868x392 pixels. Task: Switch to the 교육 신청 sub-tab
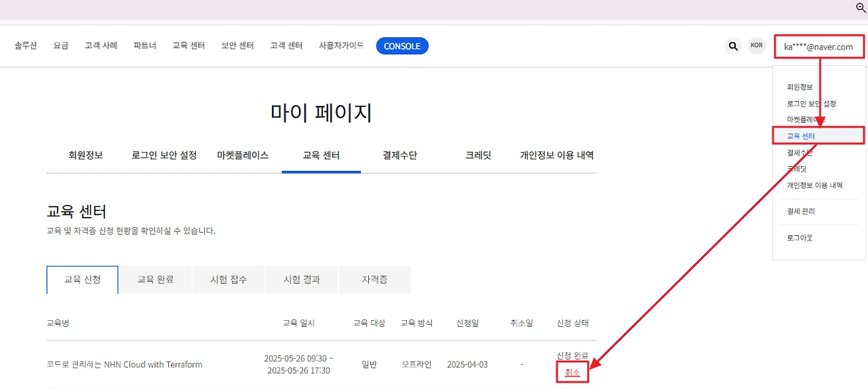[x=83, y=279]
